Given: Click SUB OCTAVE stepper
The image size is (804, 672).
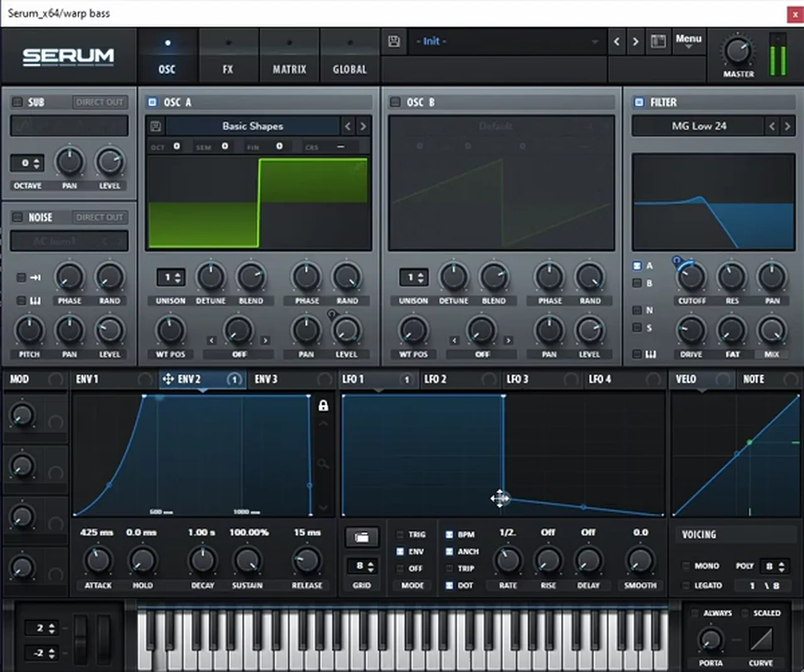Looking at the screenshot, I should coord(27,163).
